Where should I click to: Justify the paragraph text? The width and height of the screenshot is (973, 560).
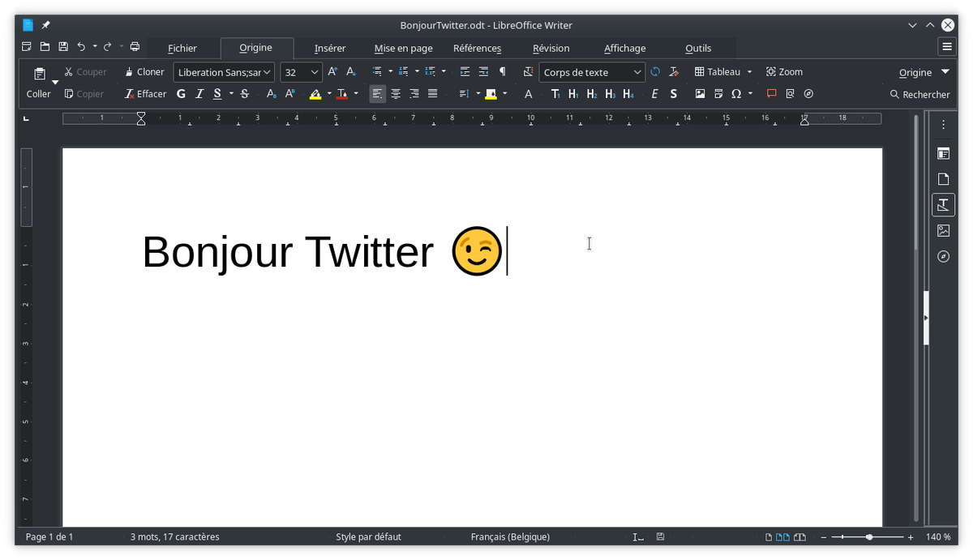point(433,94)
